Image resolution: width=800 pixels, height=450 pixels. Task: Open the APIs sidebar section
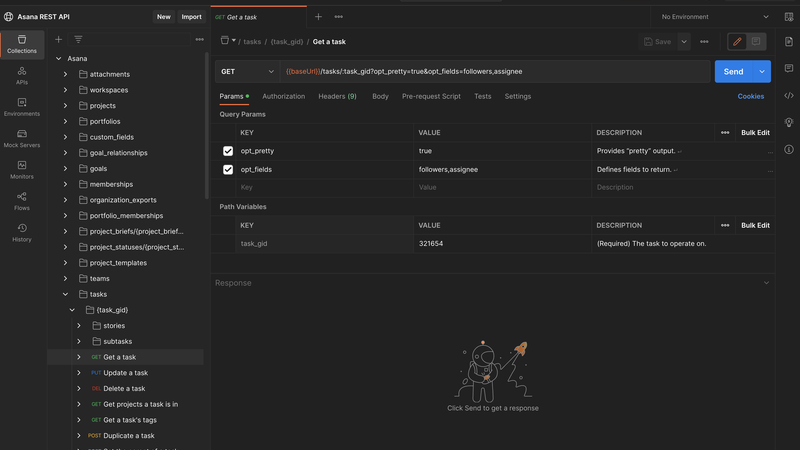pos(22,76)
